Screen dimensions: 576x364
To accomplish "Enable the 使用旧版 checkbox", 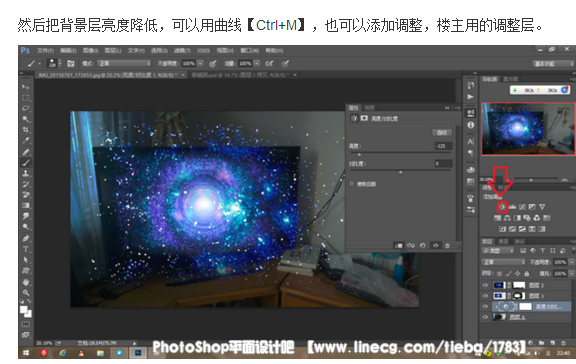I will tap(352, 184).
